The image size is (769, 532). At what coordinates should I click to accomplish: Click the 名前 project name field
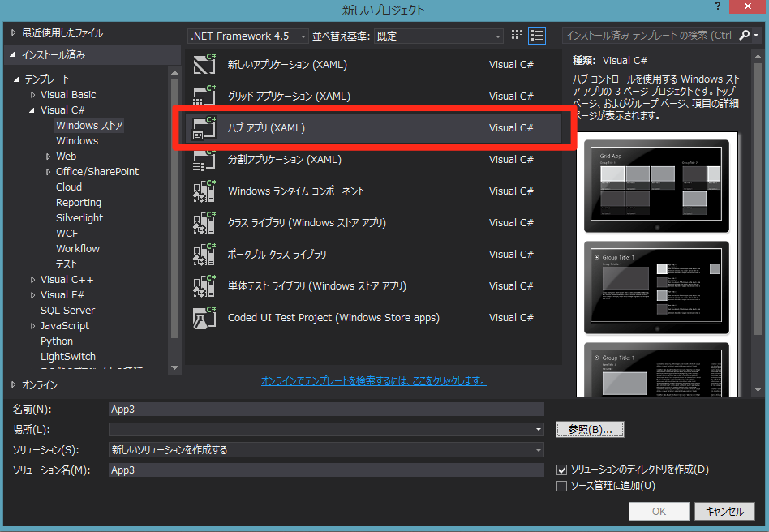tap(326, 410)
